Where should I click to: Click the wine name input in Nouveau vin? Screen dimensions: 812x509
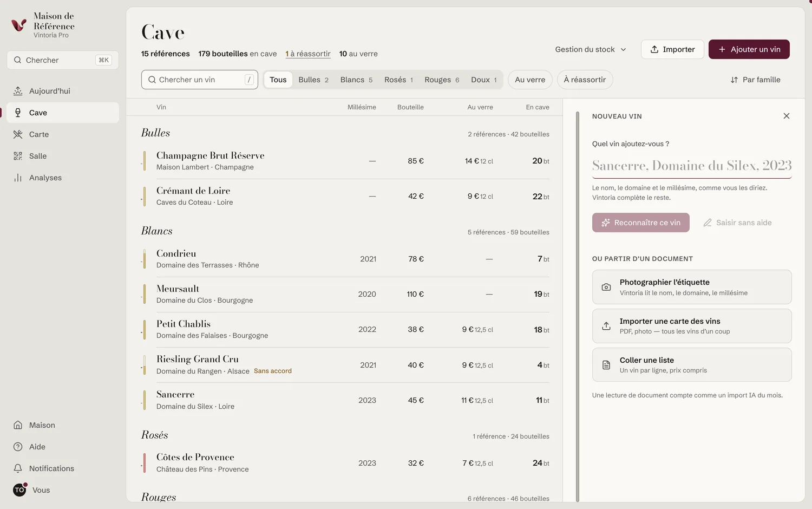click(x=692, y=165)
